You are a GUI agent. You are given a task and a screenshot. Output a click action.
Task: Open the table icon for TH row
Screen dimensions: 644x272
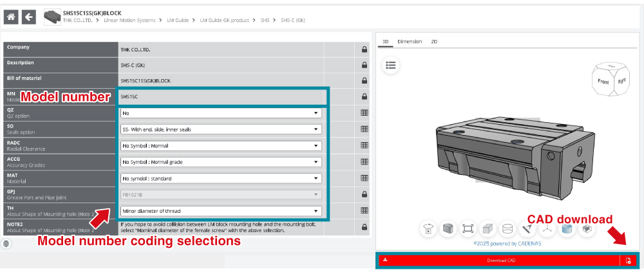[364, 210]
